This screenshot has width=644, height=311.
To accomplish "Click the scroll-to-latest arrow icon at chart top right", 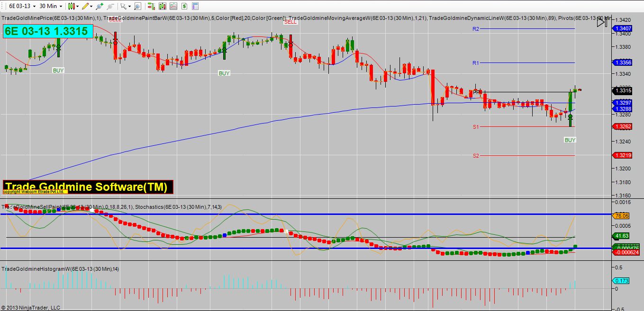I will pyautogui.click(x=601, y=21).
